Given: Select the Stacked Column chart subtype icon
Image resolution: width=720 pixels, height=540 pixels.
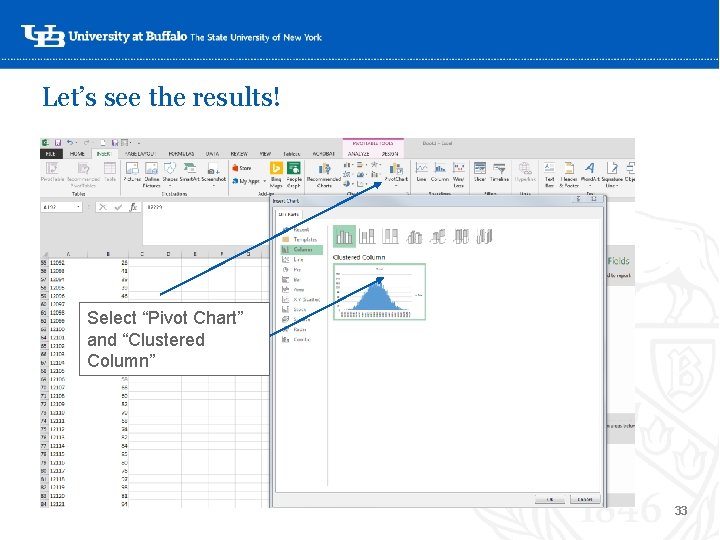Looking at the screenshot, I should tap(367, 236).
